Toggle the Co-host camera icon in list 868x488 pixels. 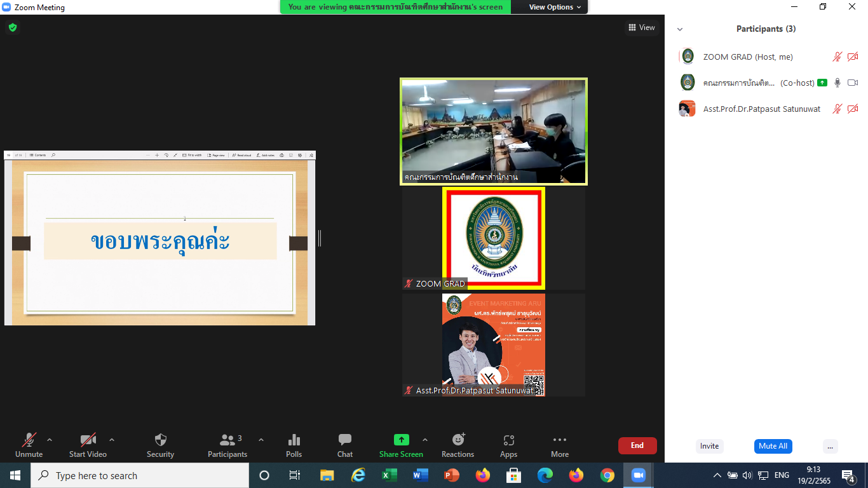click(x=853, y=83)
